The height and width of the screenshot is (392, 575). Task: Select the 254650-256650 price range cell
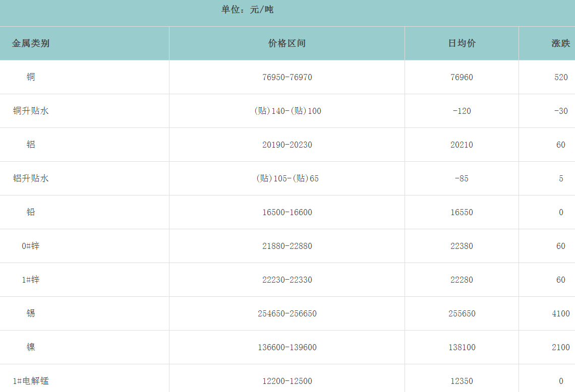(287, 313)
